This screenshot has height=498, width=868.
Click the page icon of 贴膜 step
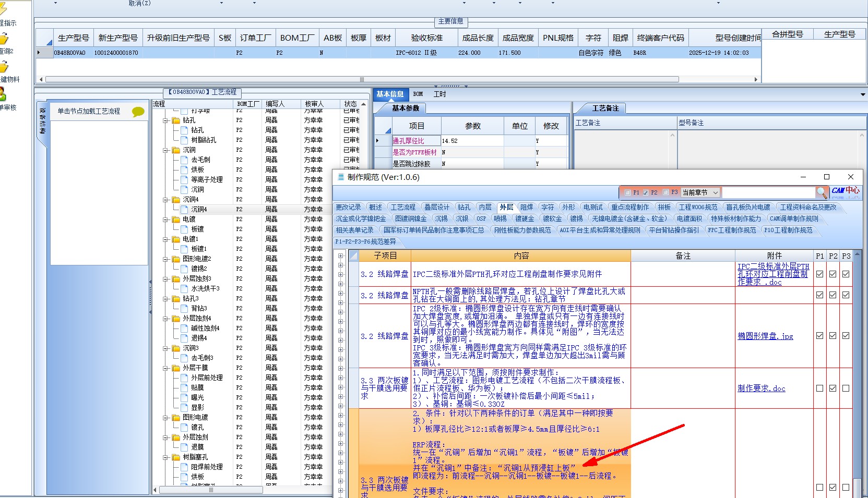click(x=184, y=387)
